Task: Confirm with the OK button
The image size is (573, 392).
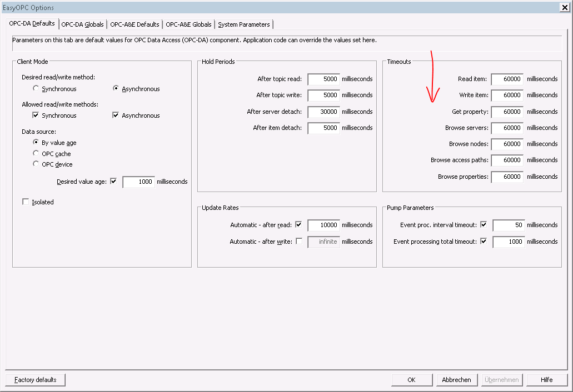Action: click(412, 380)
